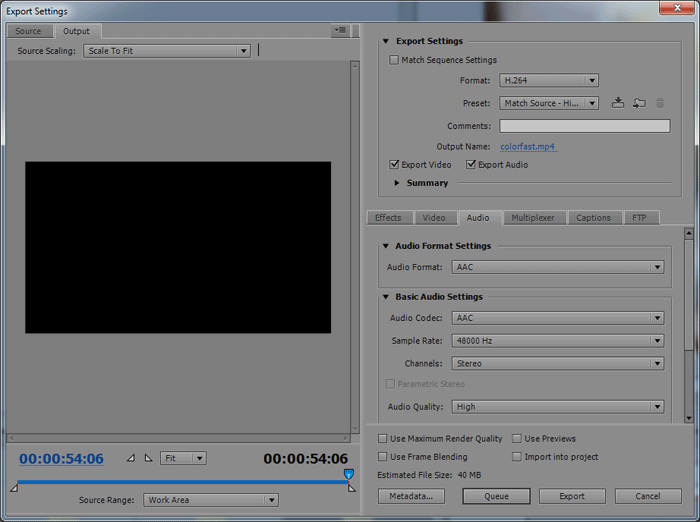
Task: Click the Estimated File Size 40 MB text
Action: pyautogui.click(x=429, y=475)
